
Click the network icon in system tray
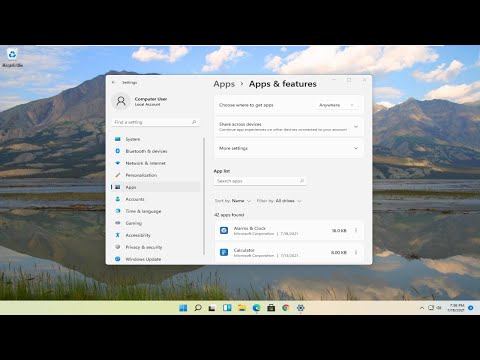431,308
